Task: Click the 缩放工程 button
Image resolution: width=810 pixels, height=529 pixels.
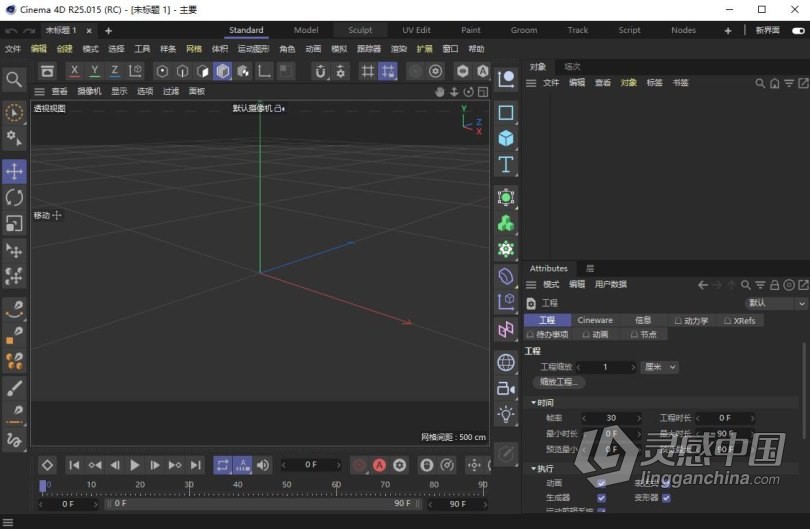Action: [x=558, y=382]
